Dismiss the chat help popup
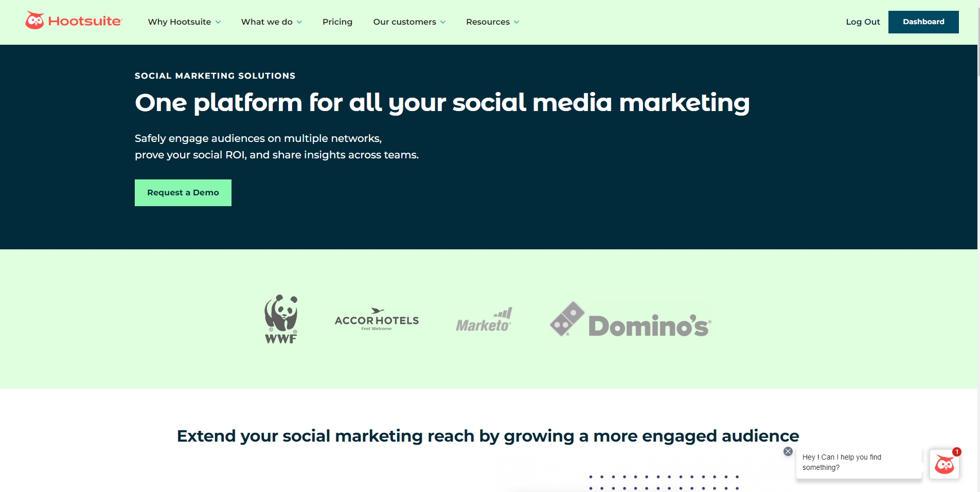Image resolution: width=980 pixels, height=492 pixels. coord(788,451)
